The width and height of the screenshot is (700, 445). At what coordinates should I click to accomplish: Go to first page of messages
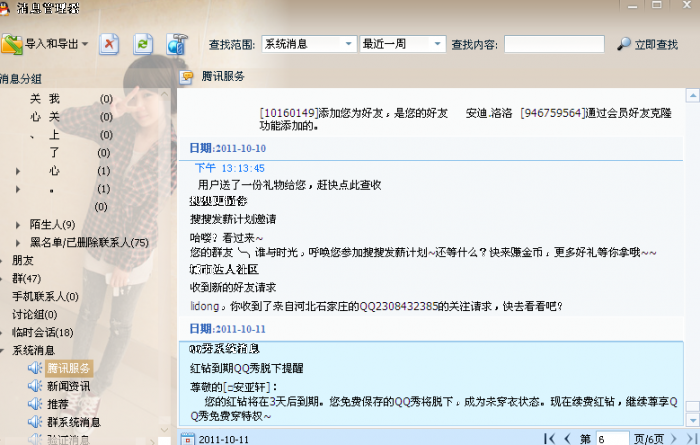coord(550,439)
